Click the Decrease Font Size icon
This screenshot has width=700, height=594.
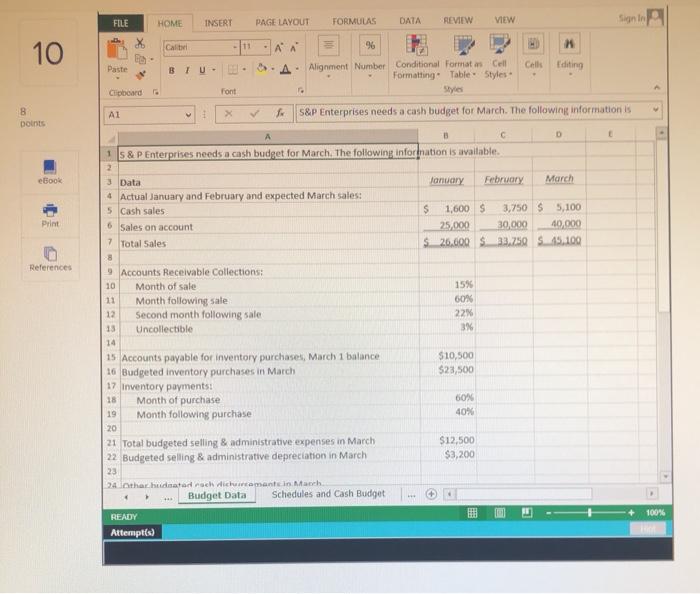293,47
